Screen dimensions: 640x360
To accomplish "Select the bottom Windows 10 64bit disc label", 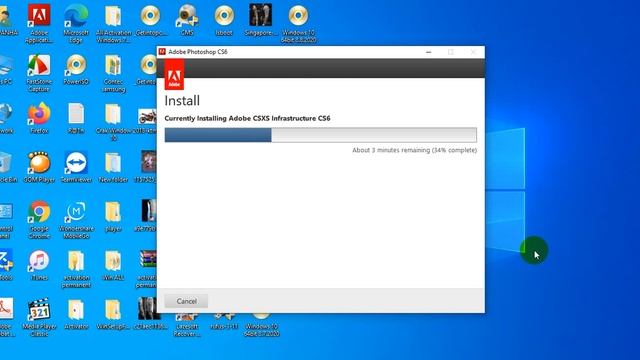I will click(x=261, y=330).
